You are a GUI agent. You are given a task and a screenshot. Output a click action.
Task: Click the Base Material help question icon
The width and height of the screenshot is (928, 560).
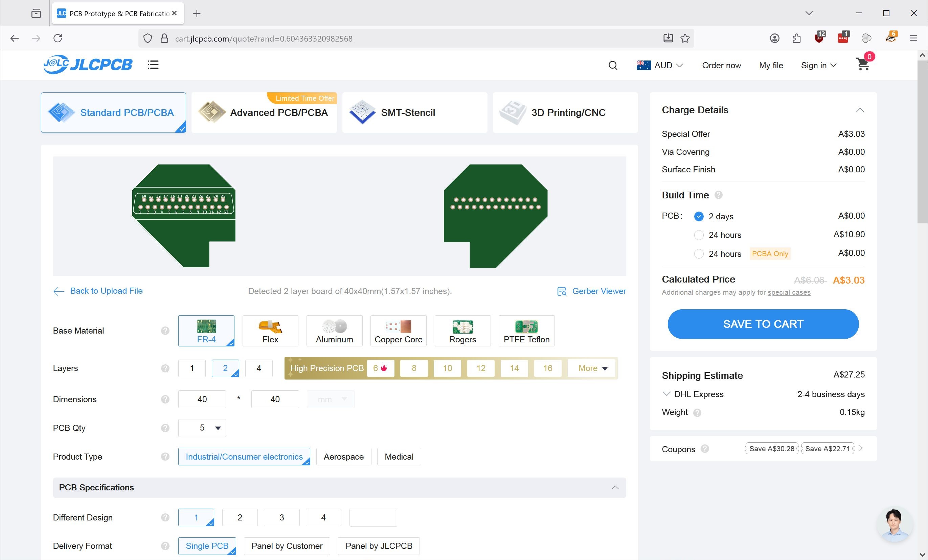point(165,331)
